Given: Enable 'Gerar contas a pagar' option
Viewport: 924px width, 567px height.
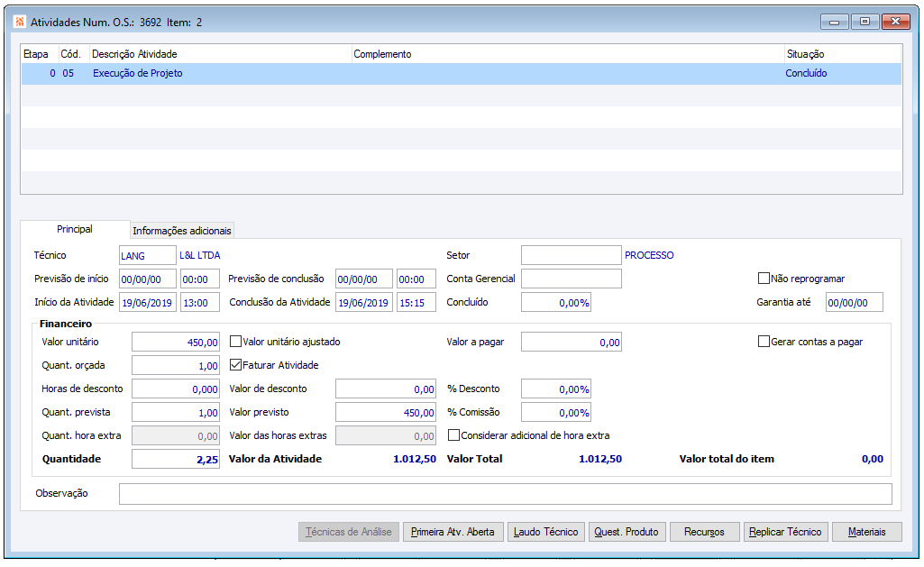Looking at the screenshot, I should [x=764, y=342].
